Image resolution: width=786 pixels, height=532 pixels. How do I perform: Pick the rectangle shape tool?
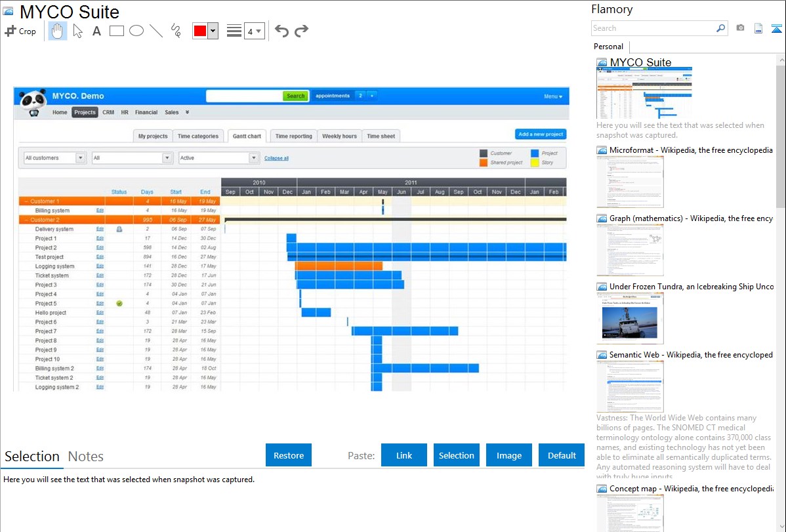point(116,31)
